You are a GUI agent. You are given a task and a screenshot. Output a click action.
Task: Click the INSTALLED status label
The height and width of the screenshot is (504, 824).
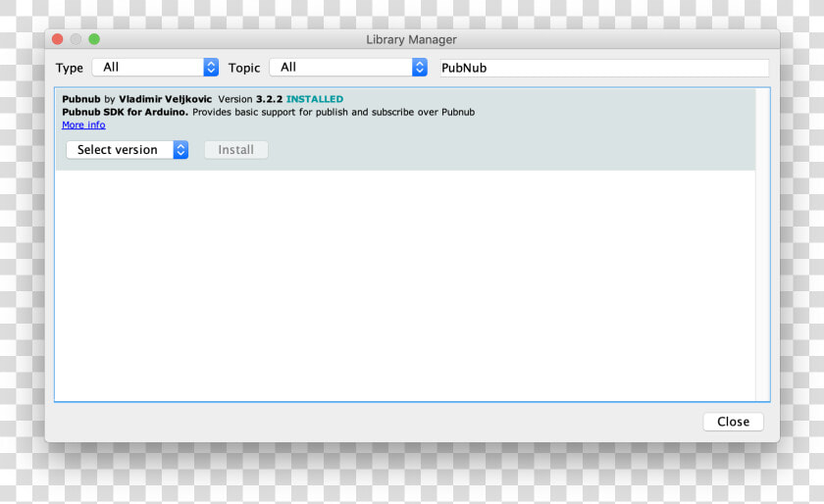coord(315,99)
